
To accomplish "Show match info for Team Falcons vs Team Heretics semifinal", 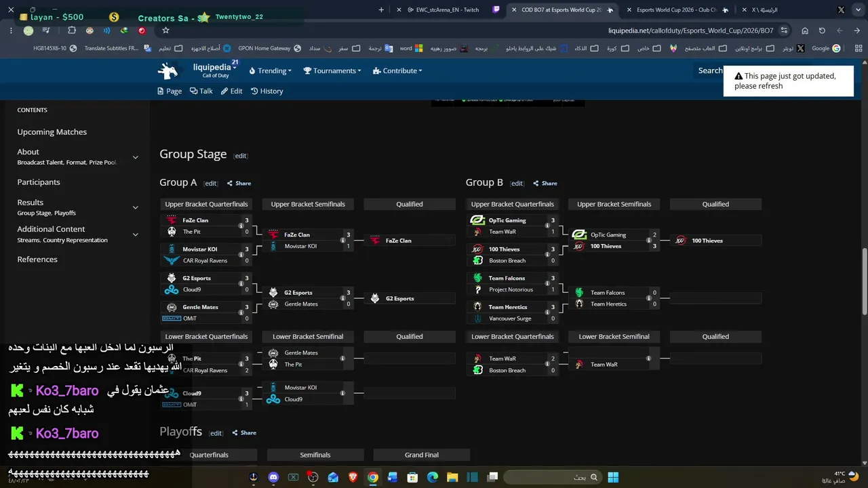I will [649, 298].
